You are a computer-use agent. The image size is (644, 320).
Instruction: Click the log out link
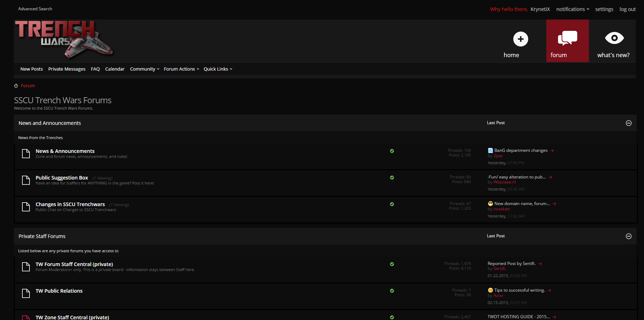(627, 9)
